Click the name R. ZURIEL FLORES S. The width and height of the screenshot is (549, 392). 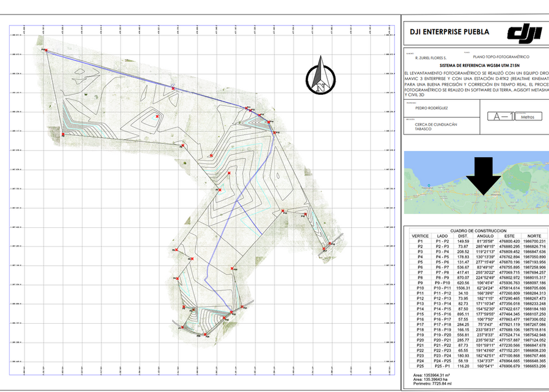coord(431,58)
